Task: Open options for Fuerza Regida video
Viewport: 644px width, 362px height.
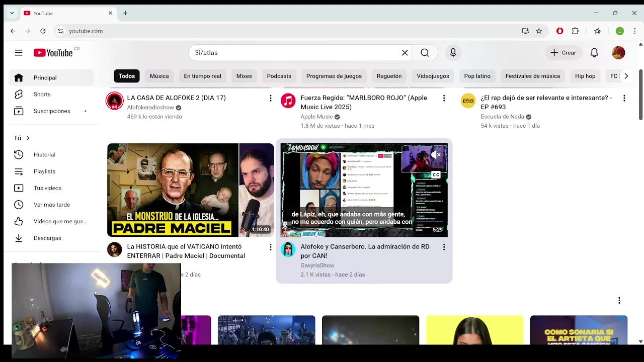Action: click(x=444, y=98)
